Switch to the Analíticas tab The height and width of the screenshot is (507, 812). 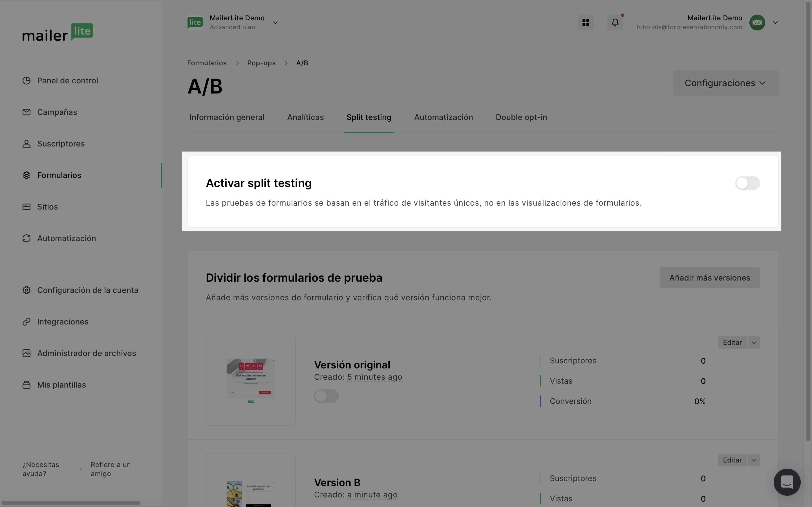coord(305,117)
